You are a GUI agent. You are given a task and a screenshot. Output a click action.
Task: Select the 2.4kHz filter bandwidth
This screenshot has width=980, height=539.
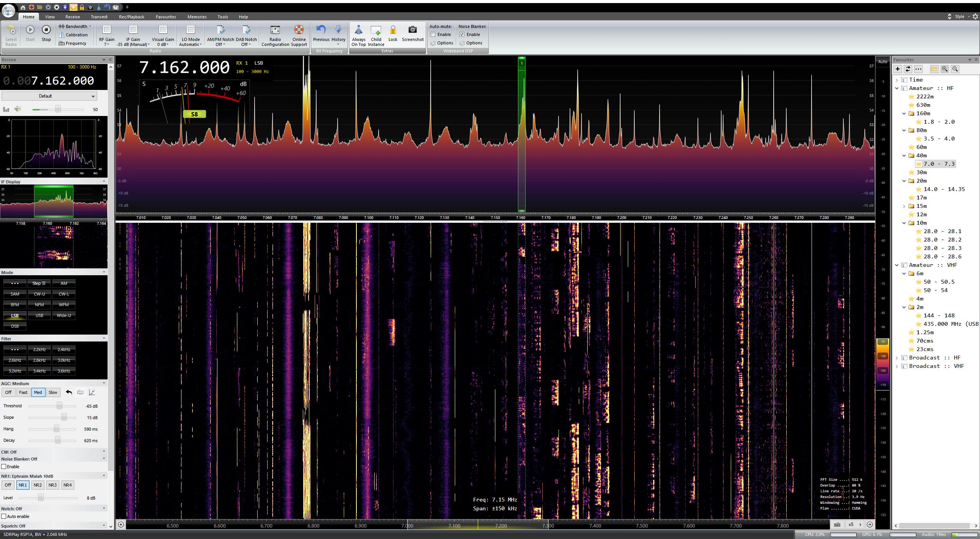click(64, 350)
